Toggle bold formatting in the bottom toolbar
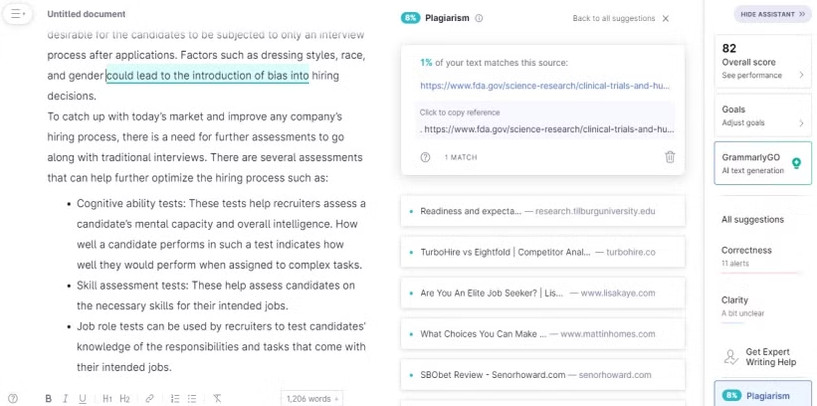 click(48, 398)
